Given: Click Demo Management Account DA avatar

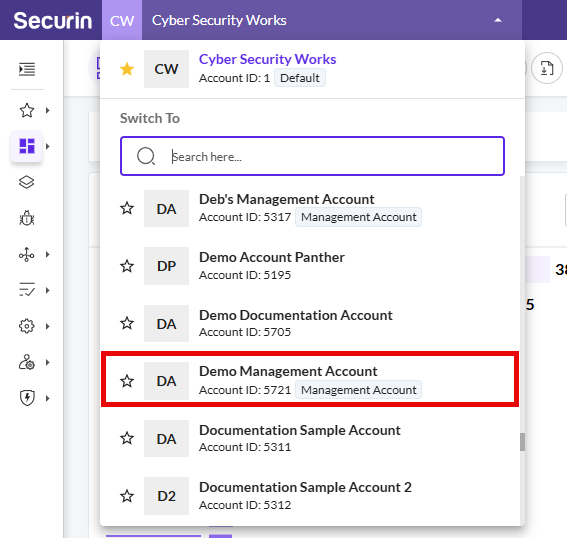Looking at the screenshot, I should coord(166,381).
